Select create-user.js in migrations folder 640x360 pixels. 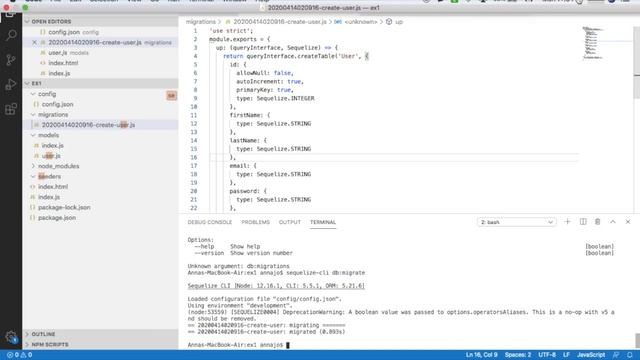[100, 125]
